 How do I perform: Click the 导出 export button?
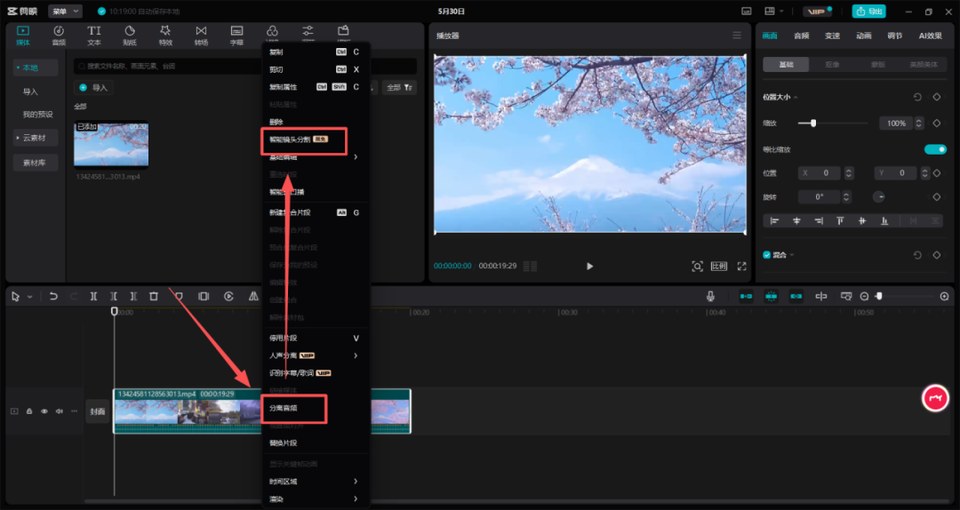coord(869,11)
